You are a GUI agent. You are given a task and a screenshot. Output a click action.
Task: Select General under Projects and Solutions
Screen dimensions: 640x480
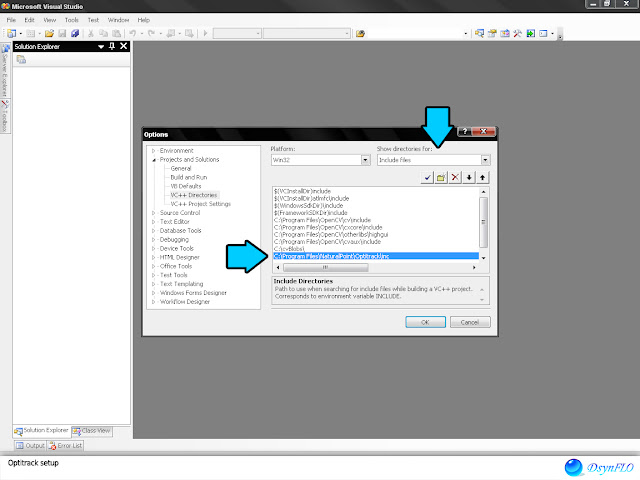(181, 168)
